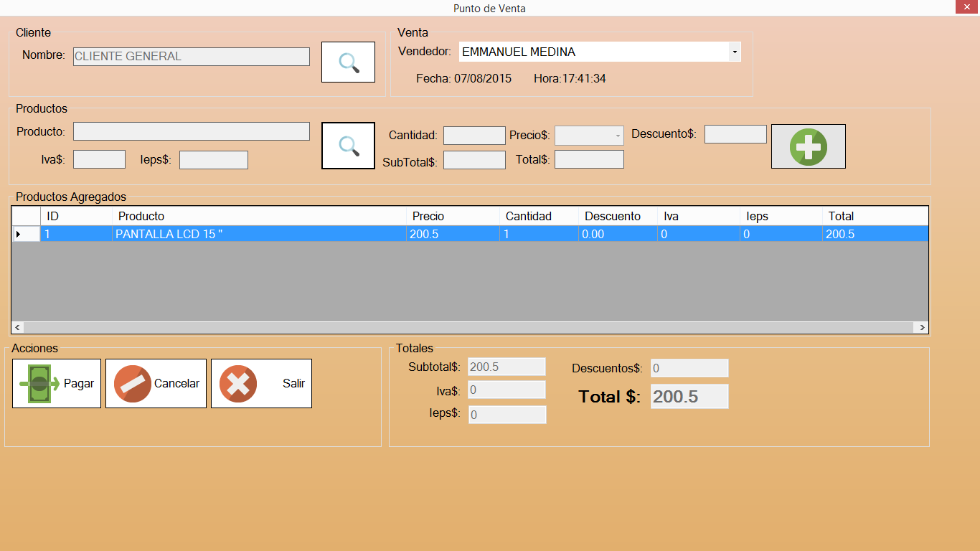Click into the Cantidad input field

coord(474,136)
